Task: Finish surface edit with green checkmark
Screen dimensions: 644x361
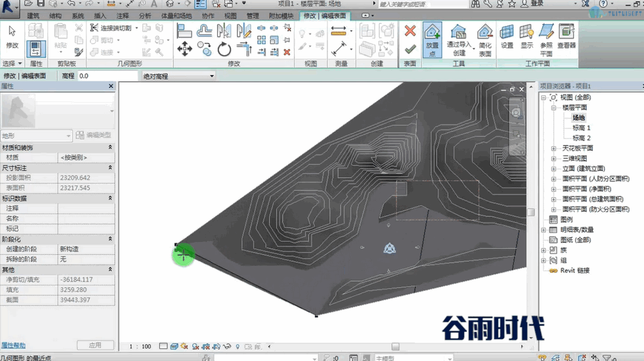Action: click(410, 49)
